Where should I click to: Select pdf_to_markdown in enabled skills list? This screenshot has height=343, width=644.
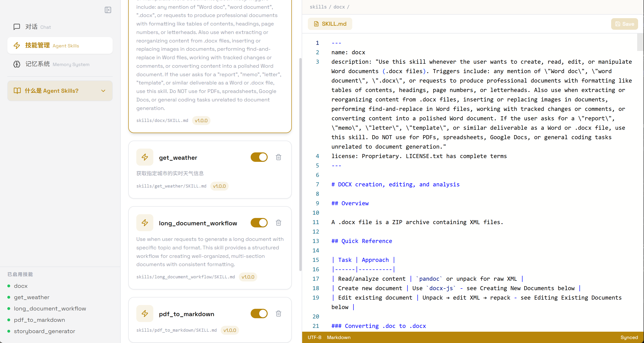[x=39, y=320]
